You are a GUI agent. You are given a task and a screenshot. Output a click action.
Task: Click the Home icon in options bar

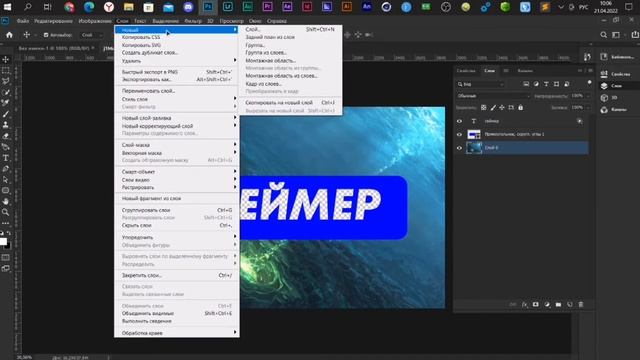[9, 35]
